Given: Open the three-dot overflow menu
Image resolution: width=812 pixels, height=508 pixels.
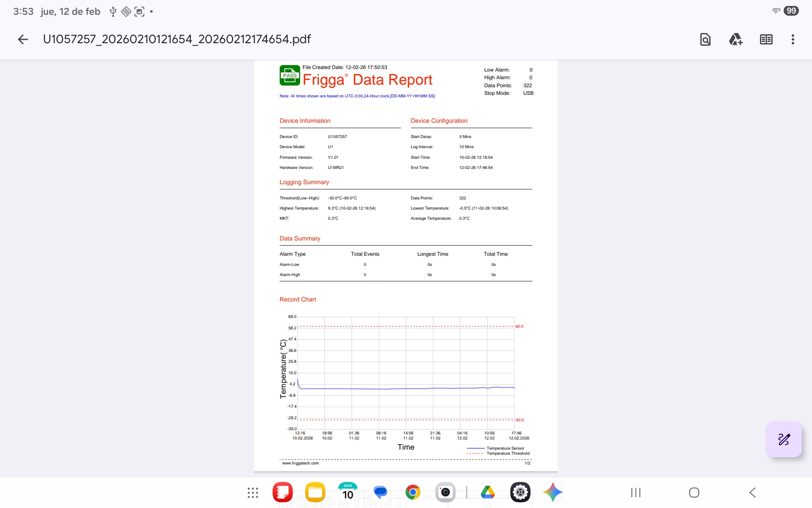Looking at the screenshot, I should [x=793, y=39].
